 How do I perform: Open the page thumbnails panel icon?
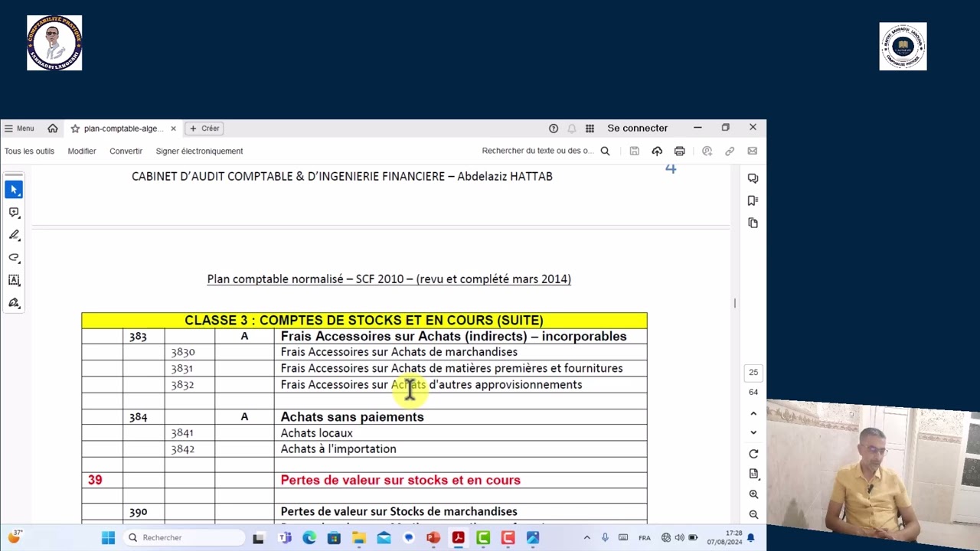(753, 223)
